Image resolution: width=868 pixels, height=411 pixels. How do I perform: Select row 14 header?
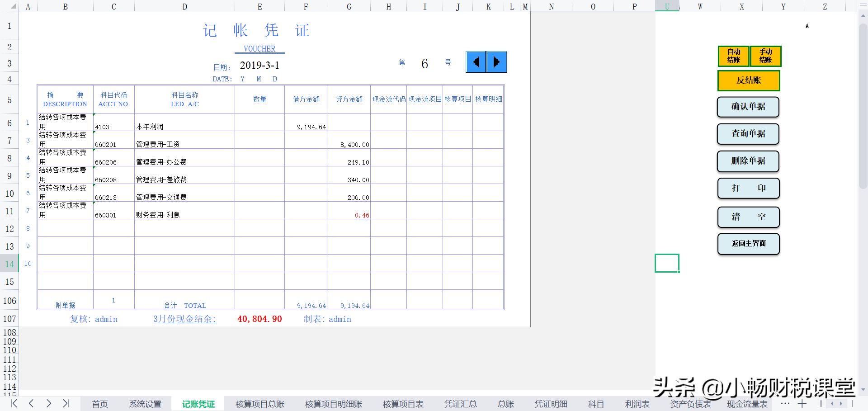point(9,264)
